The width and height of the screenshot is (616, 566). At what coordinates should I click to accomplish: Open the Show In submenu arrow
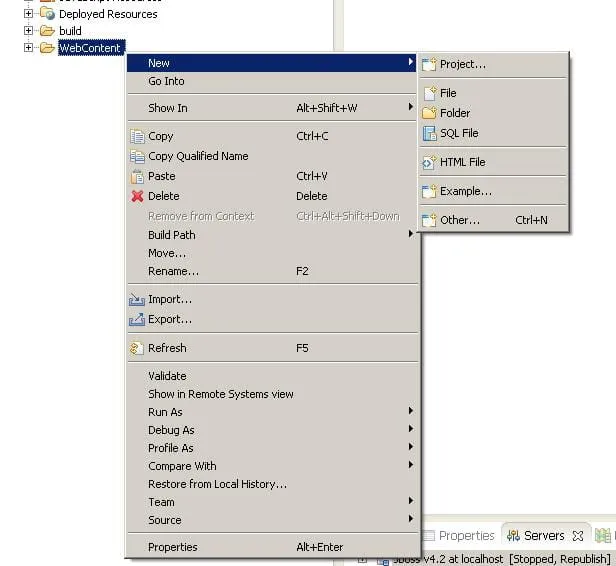point(411,107)
